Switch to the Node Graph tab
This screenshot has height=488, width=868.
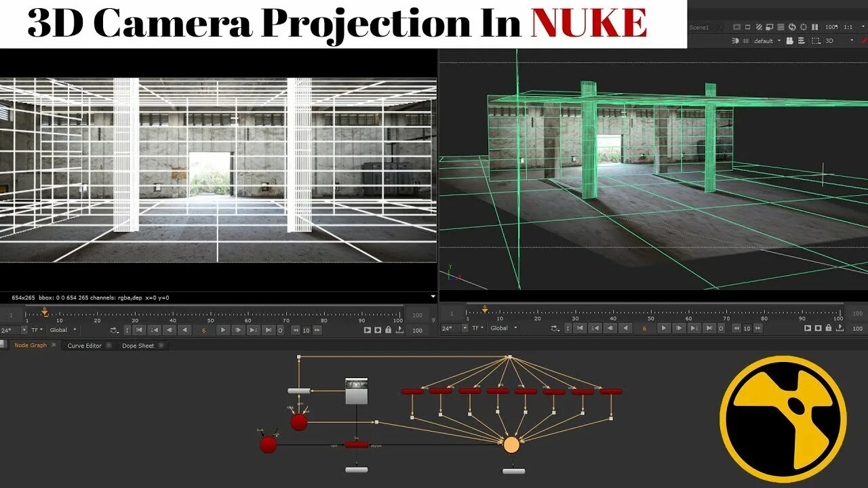(x=31, y=346)
